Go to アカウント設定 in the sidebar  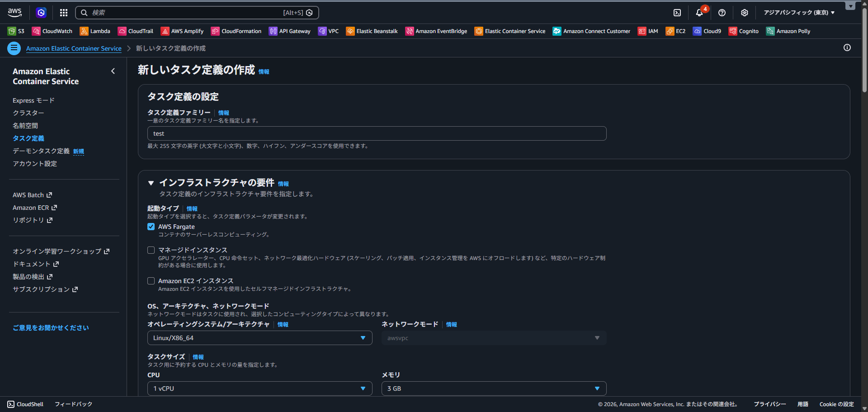35,164
